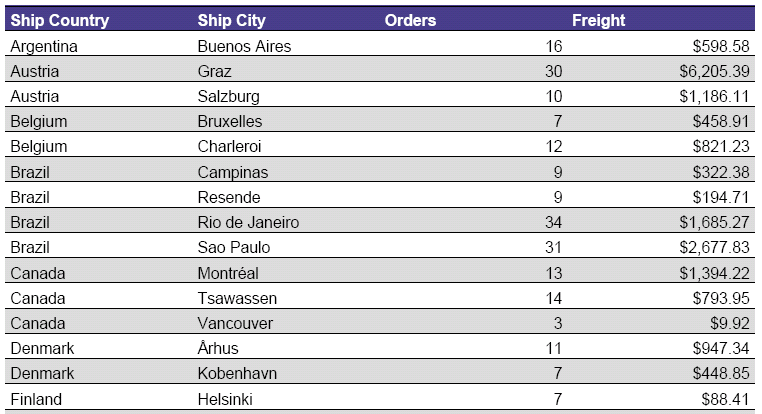Screen dimensions: 762x414
Task: Click the Ship City column header
Action: (231, 20)
